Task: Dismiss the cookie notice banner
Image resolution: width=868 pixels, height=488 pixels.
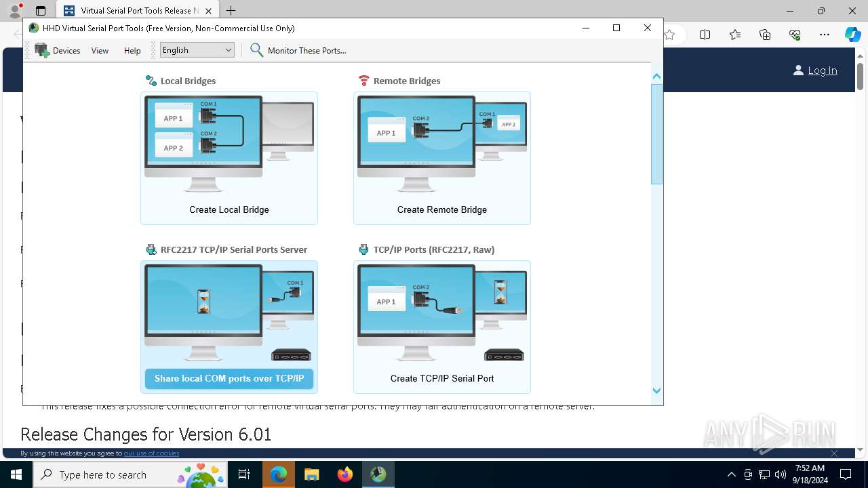Action: click(834, 453)
